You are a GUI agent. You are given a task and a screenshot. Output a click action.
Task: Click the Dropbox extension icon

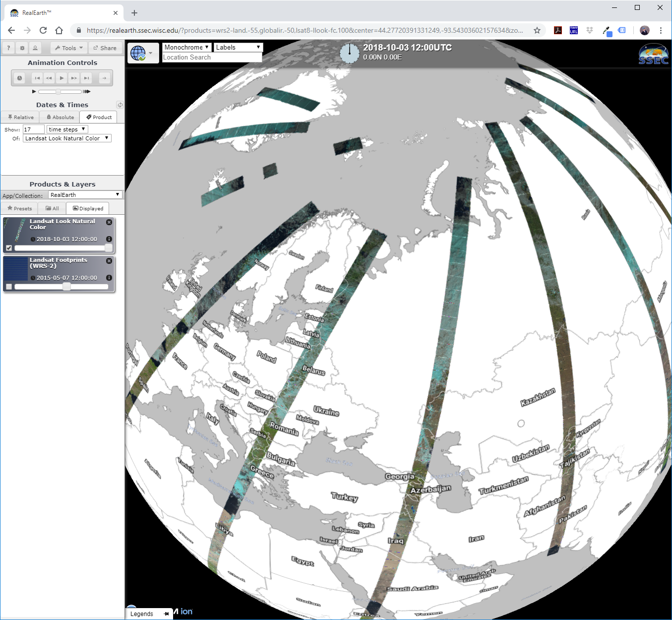point(590,30)
